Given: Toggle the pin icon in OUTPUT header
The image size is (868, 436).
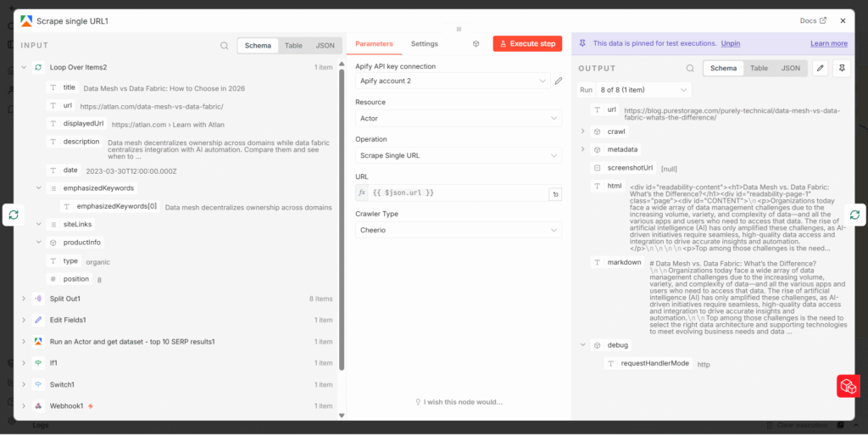Looking at the screenshot, I should click(x=841, y=69).
